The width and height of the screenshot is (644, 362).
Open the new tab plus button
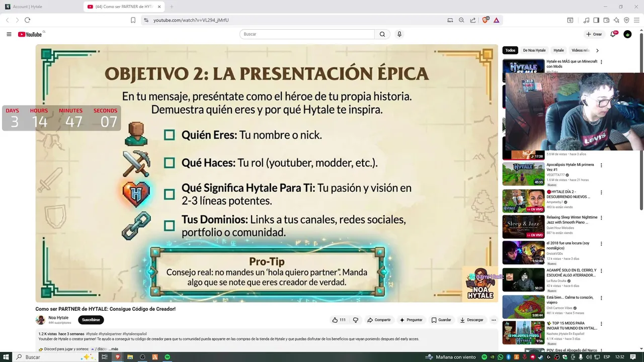(x=172, y=7)
